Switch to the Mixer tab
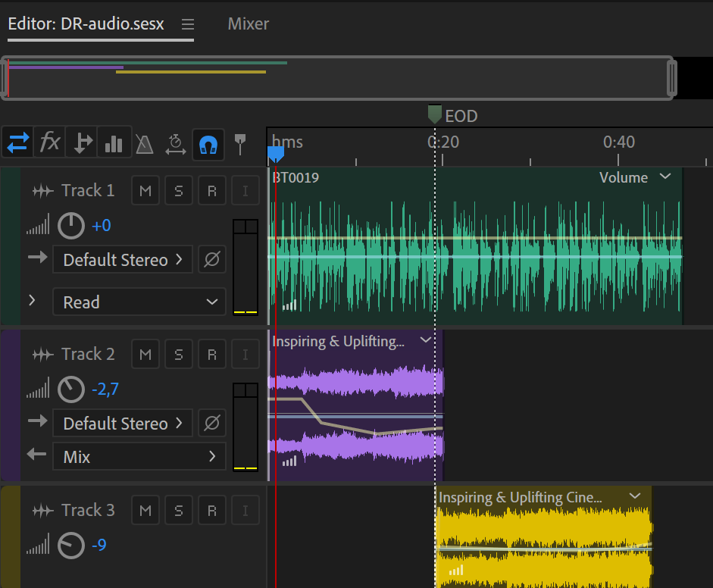Screen dimensions: 713x588 tap(249, 24)
